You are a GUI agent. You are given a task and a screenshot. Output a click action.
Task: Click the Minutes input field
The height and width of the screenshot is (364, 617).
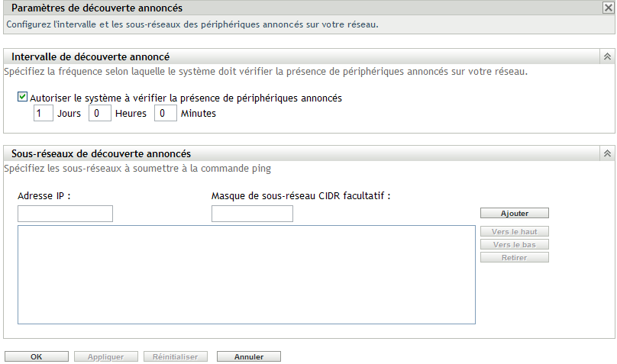coord(166,114)
